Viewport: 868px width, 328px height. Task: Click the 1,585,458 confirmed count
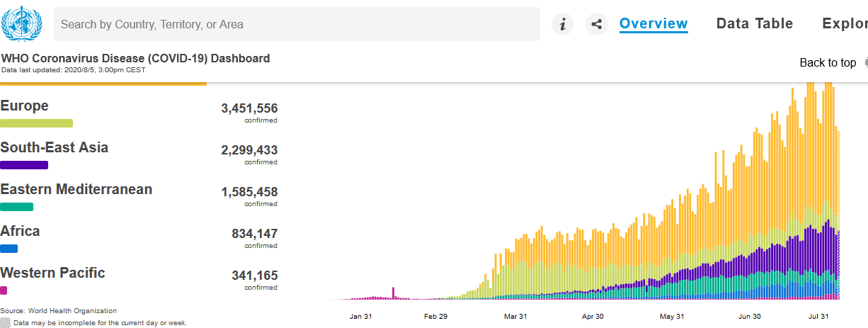[x=249, y=192]
